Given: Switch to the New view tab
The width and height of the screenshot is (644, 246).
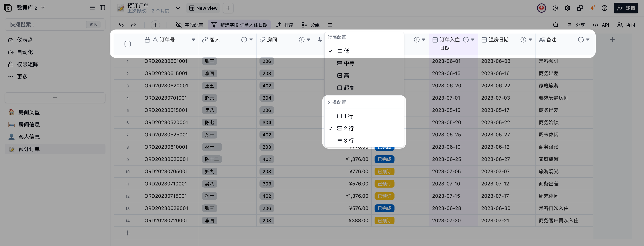Looking at the screenshot, I should [203, 8].
